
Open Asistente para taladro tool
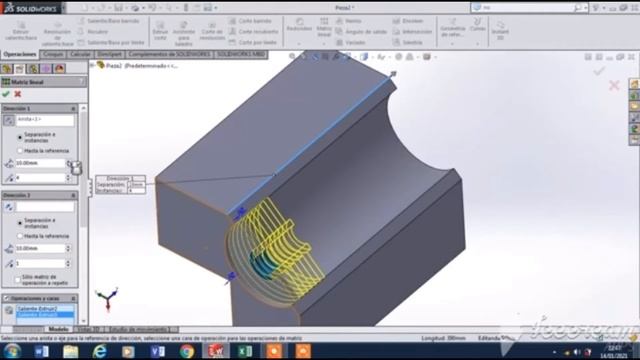pos(184,33)
